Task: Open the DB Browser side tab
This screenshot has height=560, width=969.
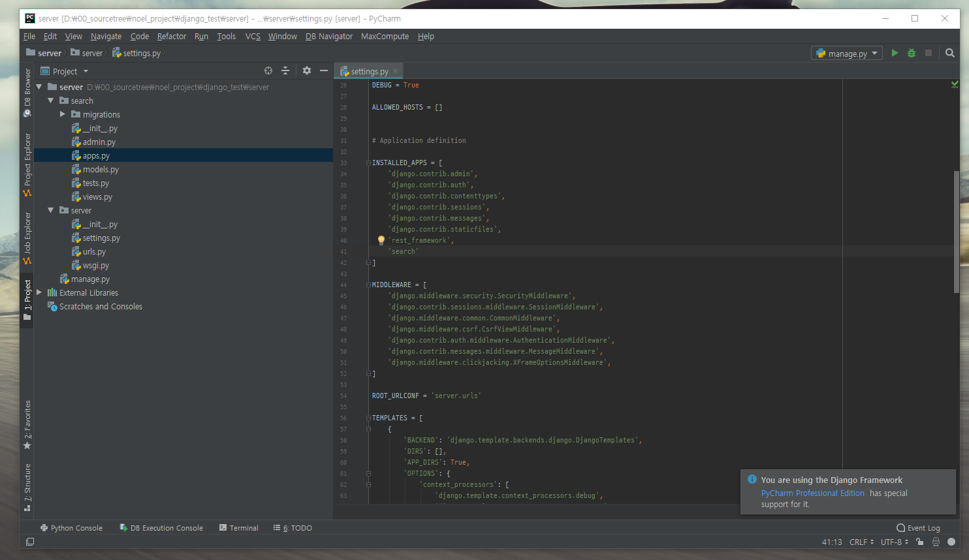Action: coord(27,92)
